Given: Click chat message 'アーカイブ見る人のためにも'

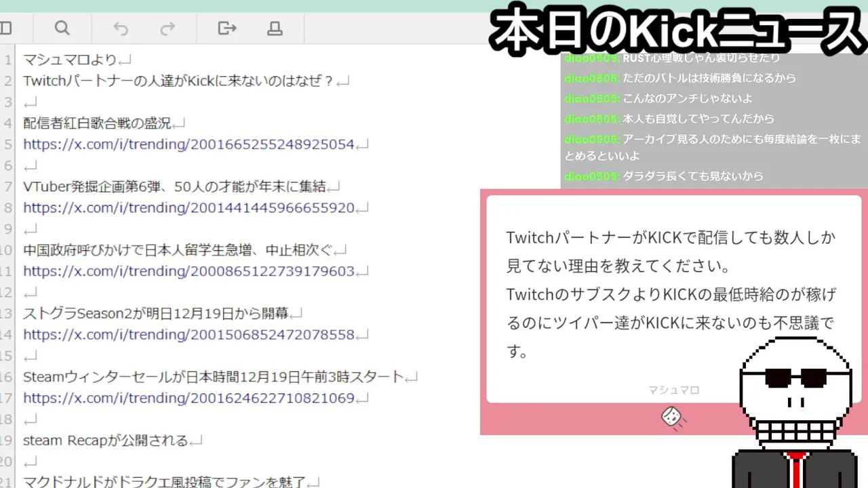Looking at the screenshot, I should click(712, 147).
